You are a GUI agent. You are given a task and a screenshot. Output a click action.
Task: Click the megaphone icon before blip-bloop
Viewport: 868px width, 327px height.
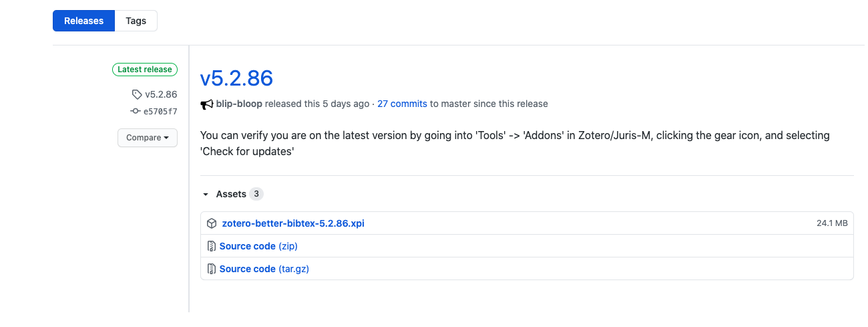[x=206, y=104]
